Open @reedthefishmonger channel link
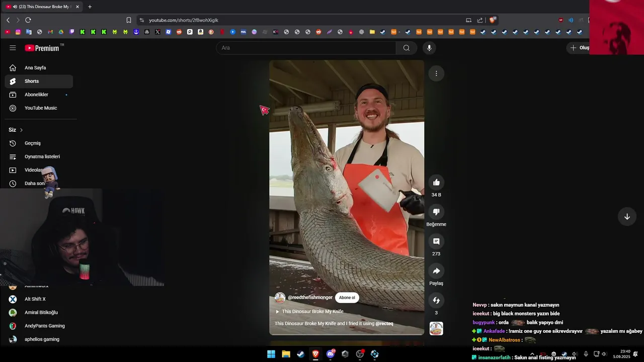Screen dimensions: 644x362 coord(310,298)
